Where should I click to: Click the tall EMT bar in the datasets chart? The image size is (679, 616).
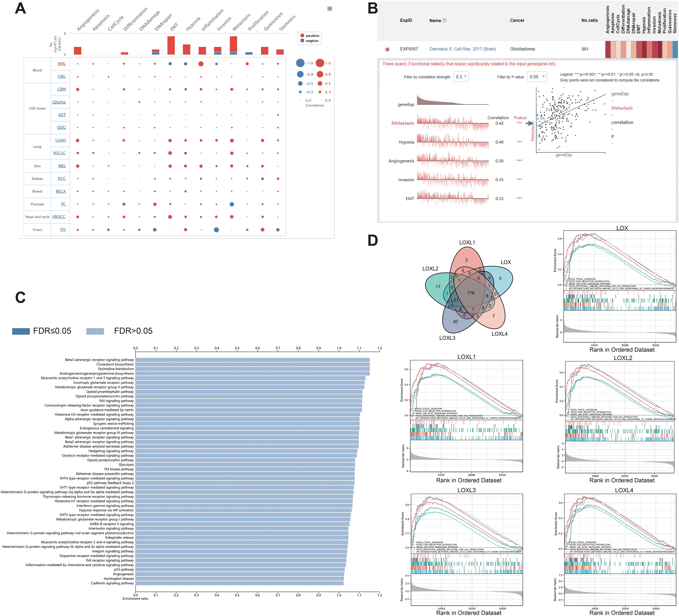point(171,45)
